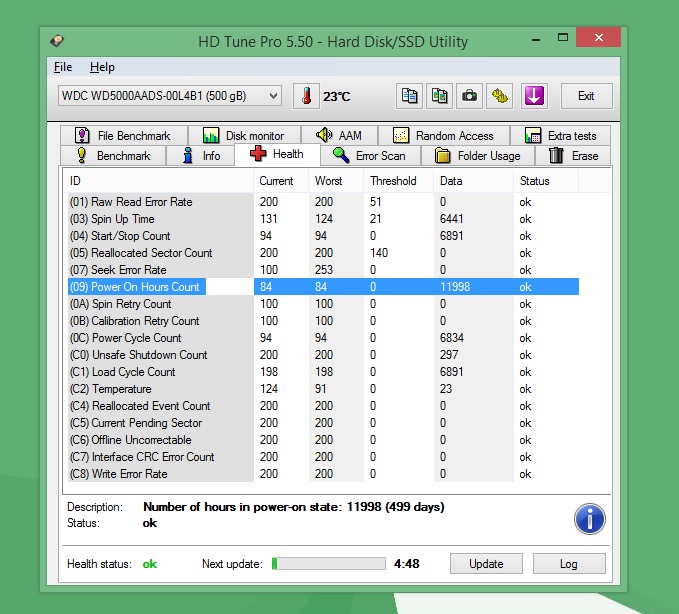Copy info to clipboard toolbar icon
Screen dimensions: 679x614
tap(409, 96)
